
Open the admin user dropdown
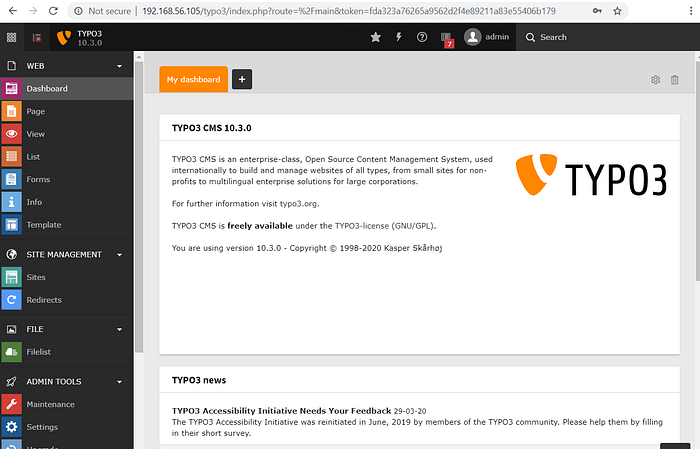[x=487, y=37]
